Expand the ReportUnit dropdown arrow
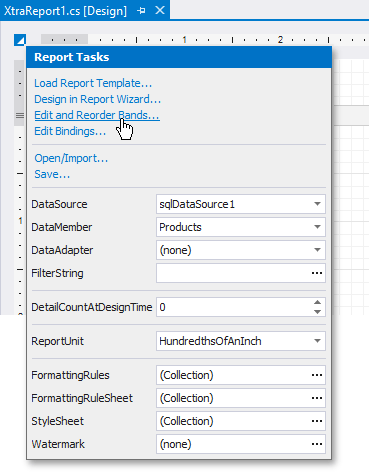Viewport: 369px width, 472px height. [x=317, y=341]
